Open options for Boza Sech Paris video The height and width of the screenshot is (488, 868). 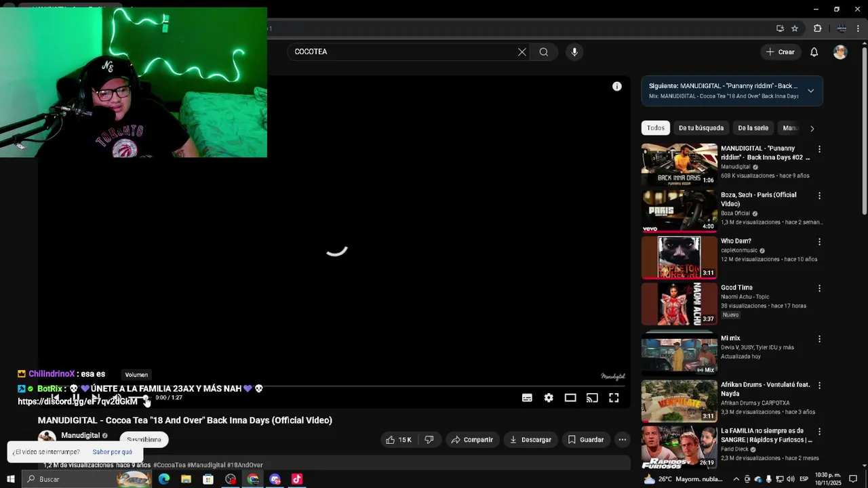pyautogui.click(x=819, y=196)
